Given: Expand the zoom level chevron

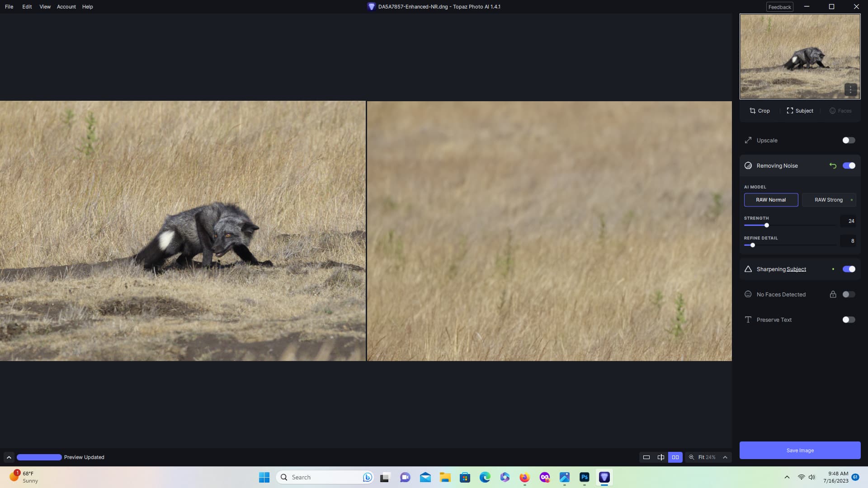Looking at the screenshot, I should 725,457.
